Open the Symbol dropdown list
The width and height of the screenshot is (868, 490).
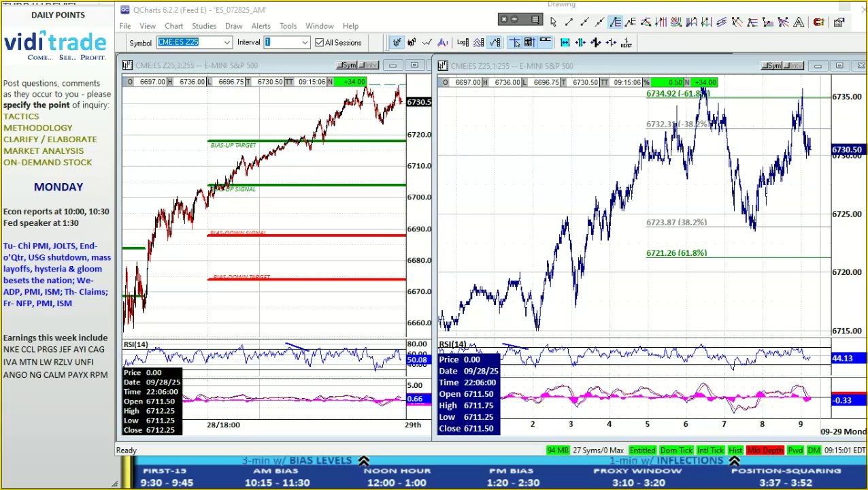pos(227,42)
